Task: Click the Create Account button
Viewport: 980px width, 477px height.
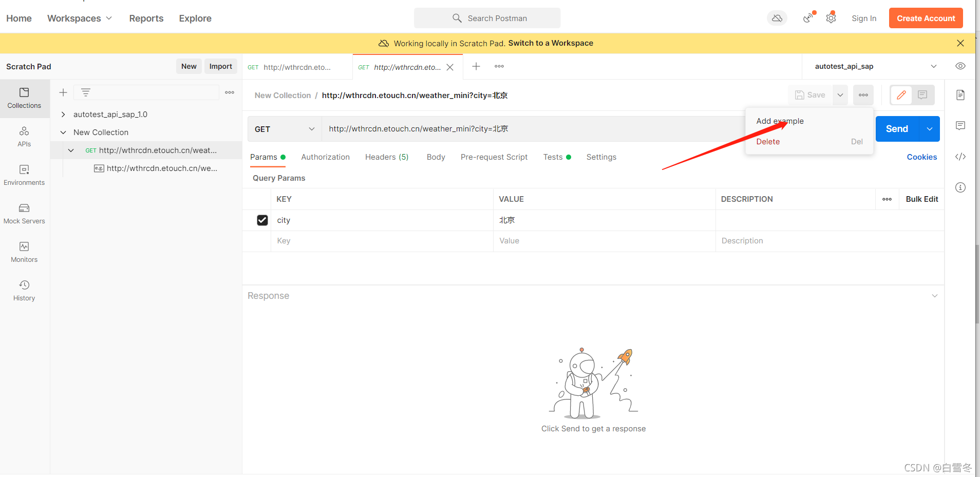Action: pos(926,18)
